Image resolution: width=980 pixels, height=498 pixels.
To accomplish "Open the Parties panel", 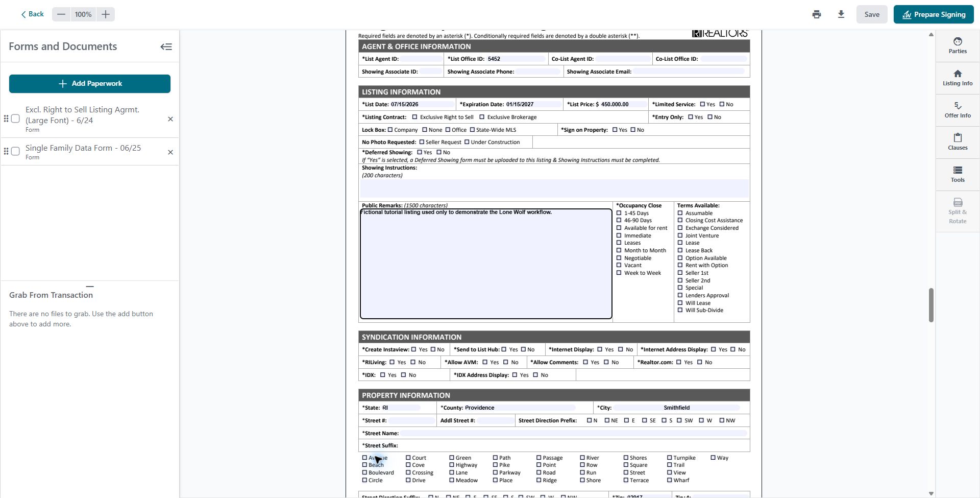I will point(958,45).
